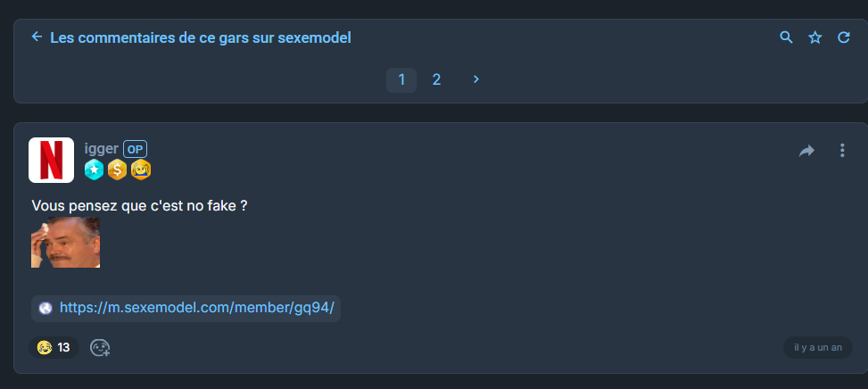Click the laughing emoji badge under username
Screen dimensions: 868x389
coord(140,169)
